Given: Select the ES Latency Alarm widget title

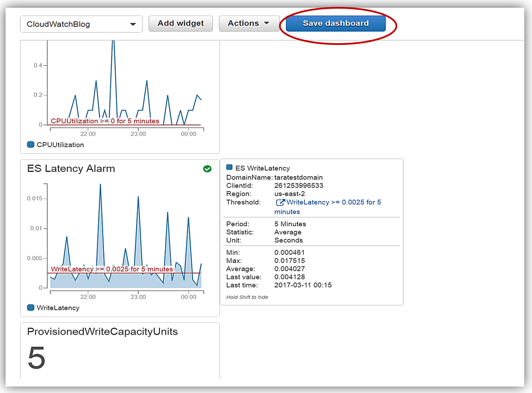Looking at the screenshot, I should (71, 168).
